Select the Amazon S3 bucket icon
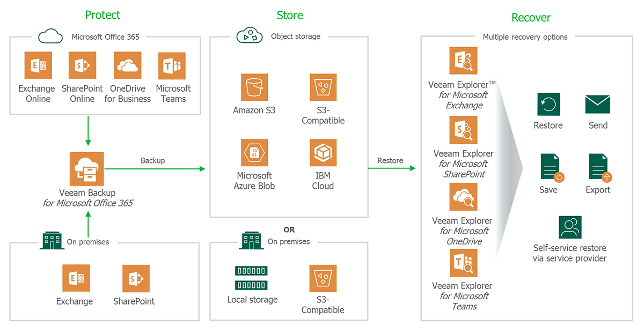The width and height of the screenshot is (644, 334). (254, 87)
